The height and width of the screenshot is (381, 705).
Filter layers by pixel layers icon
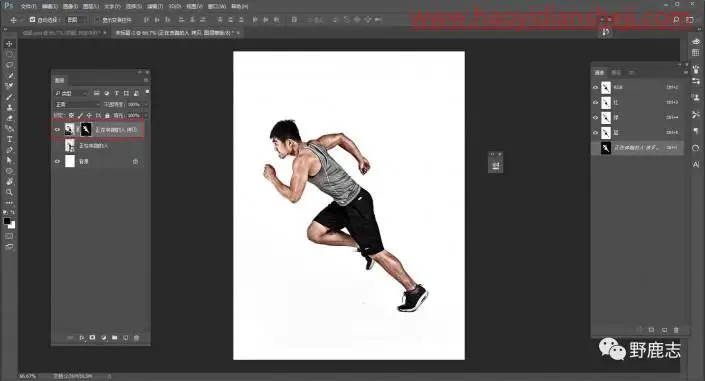96,93
